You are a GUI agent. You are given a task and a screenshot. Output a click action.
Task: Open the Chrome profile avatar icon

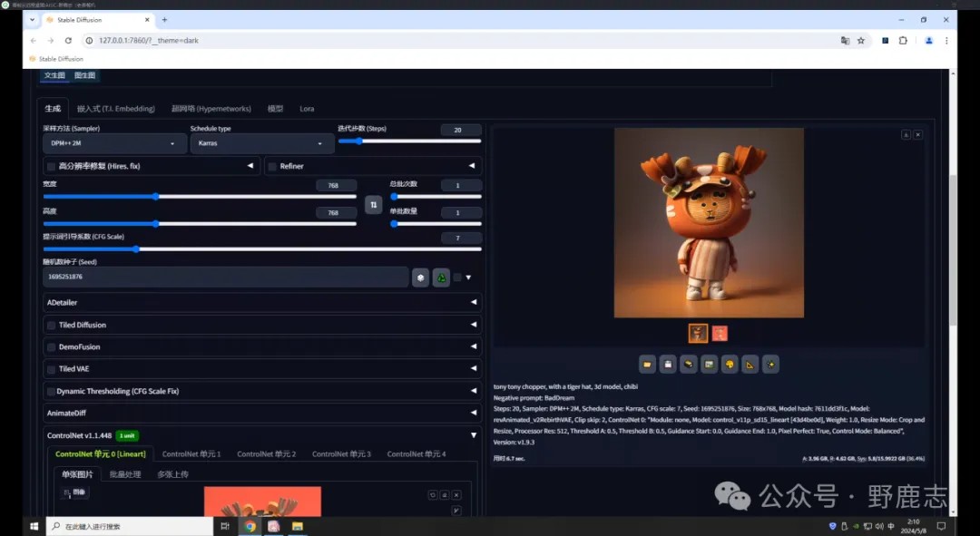(929, 40)
